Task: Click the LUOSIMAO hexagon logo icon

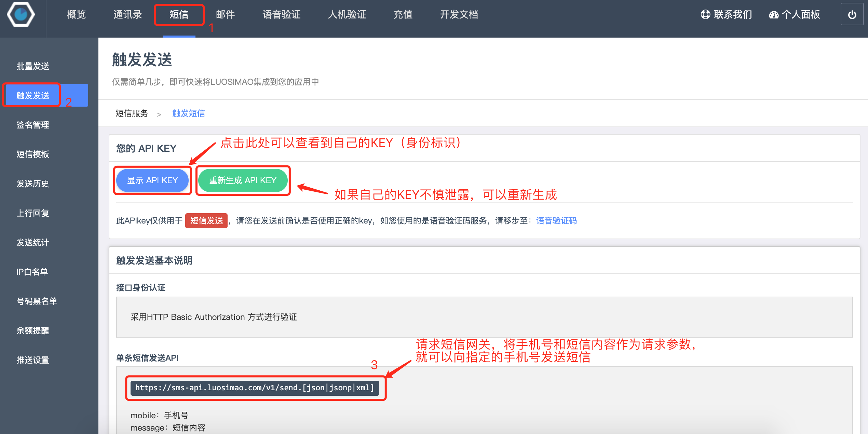Action: click(x=21, y=14)
